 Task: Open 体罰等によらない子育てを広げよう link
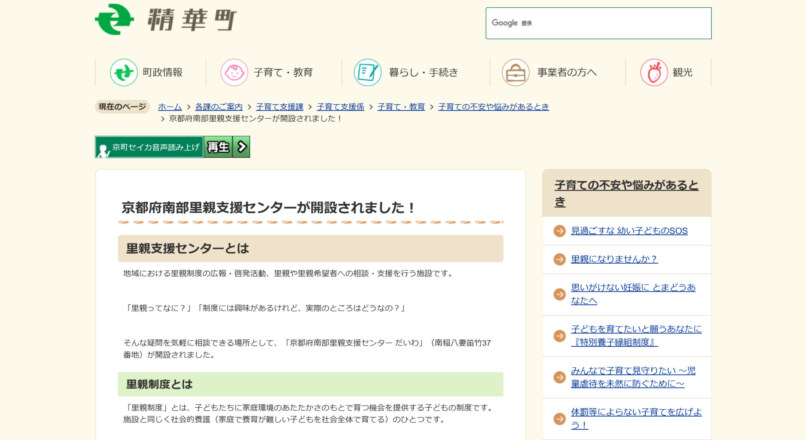coord(636,419)
